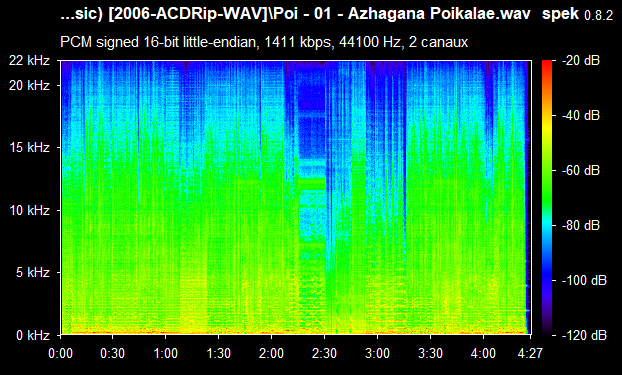Click the 22 kHz frequency label

[x=29, y=61]
